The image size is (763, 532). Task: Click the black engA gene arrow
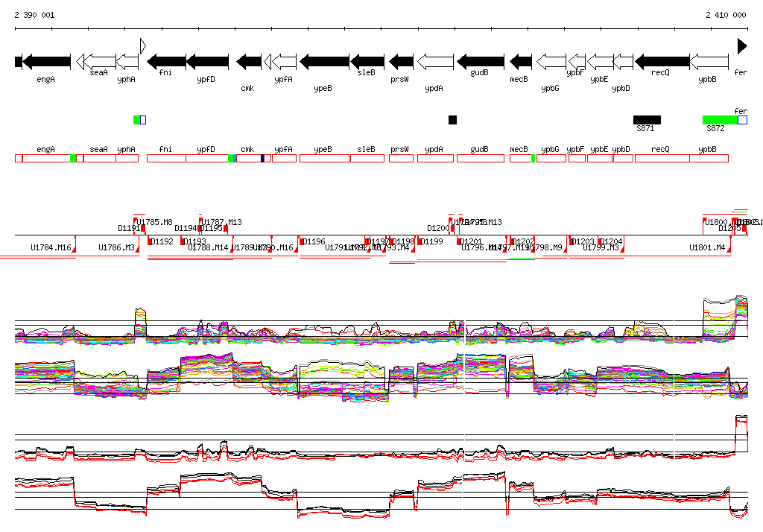point(47,61)
